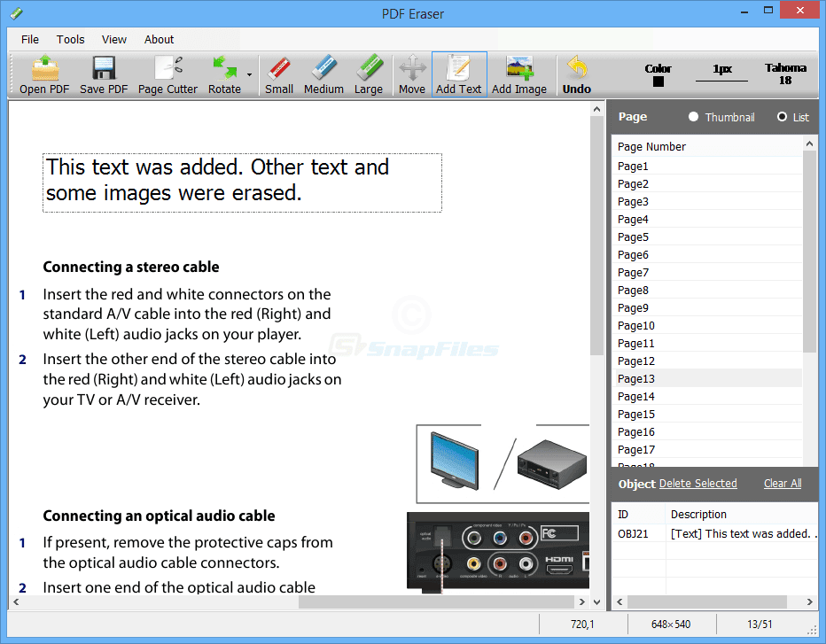Click the Undo arrow button
826x644 pixels.
577,74
